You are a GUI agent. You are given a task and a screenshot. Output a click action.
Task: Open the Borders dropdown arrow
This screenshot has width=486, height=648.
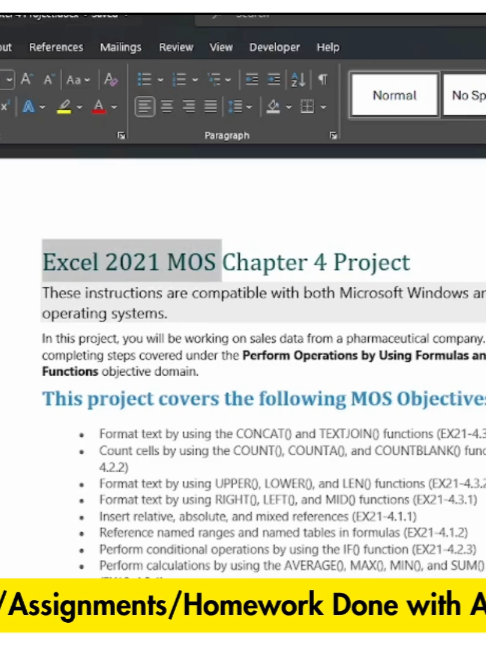coord(323,107)
